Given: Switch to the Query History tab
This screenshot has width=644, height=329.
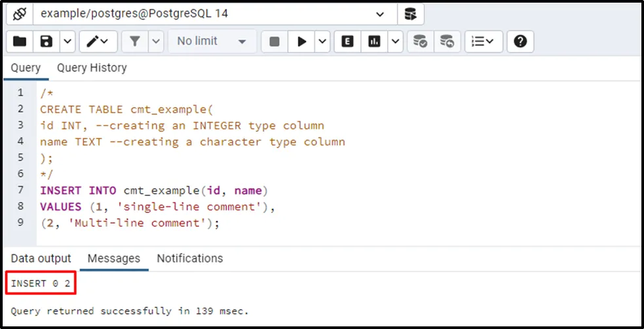Looking at the screenshot, I should 92,68.
